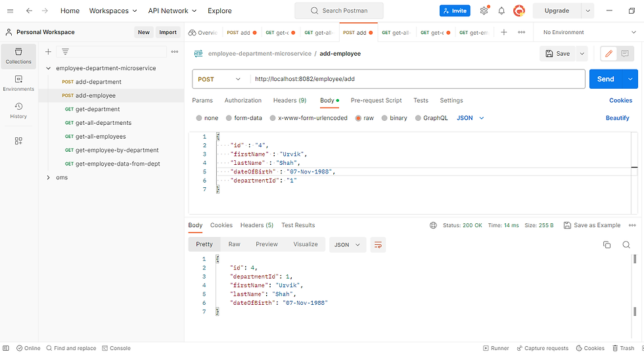The width and height of the screenshot is (644, 354).
Task: Click the Send button
Action: 606,79
